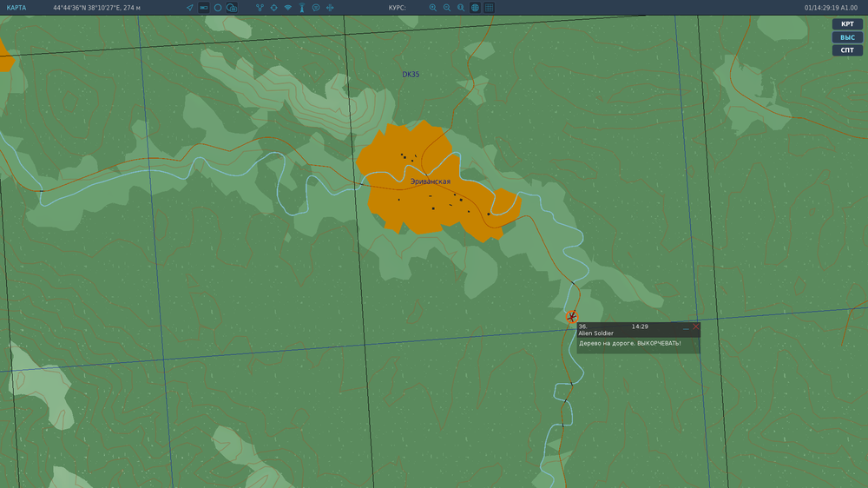
Task: Click the mission clock 01/14:29:19
Action: pyautogui.click(x=831, y=8)
